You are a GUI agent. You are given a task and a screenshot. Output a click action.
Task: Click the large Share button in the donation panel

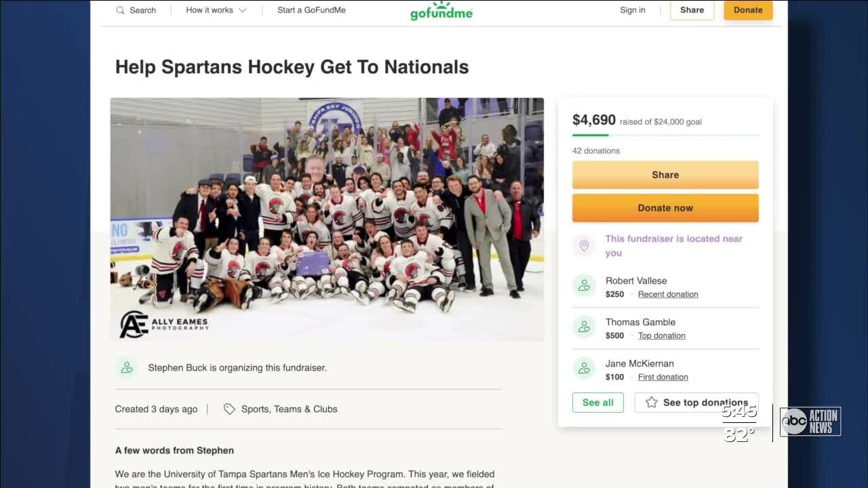(665, 175)
